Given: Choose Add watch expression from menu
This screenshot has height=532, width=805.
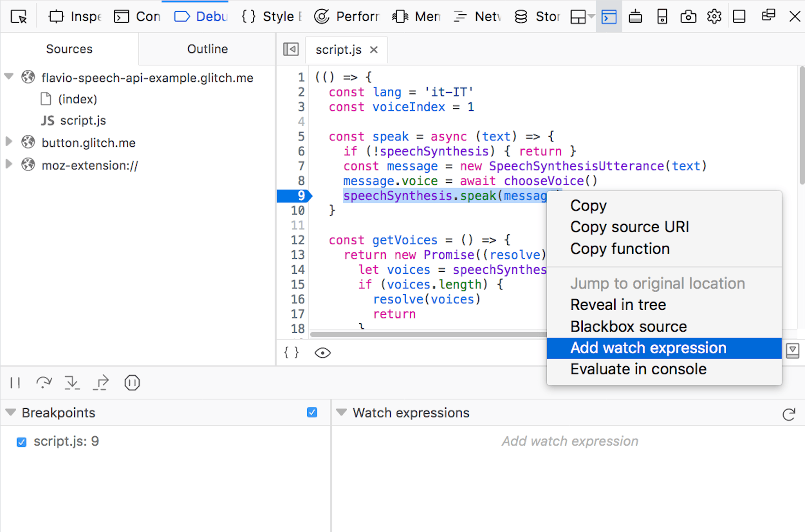Looking at the screenshot, I should click(648, 348).
